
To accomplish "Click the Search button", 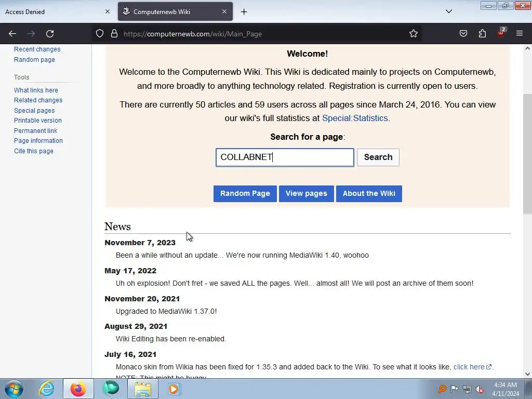I will 378,157.
